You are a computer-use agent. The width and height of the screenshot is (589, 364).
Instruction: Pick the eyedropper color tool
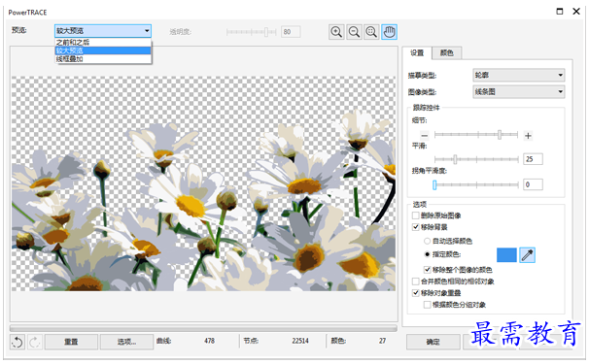tap(527, 255)
